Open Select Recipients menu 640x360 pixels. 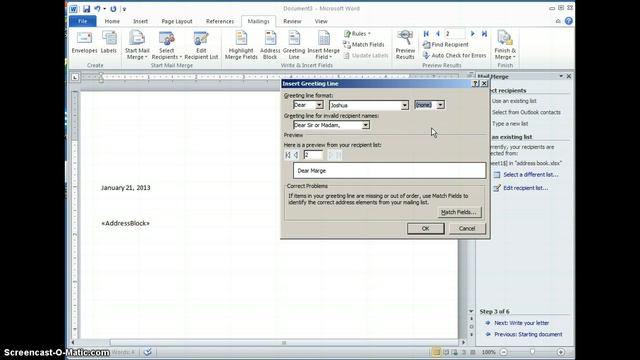tap(167, 45)
